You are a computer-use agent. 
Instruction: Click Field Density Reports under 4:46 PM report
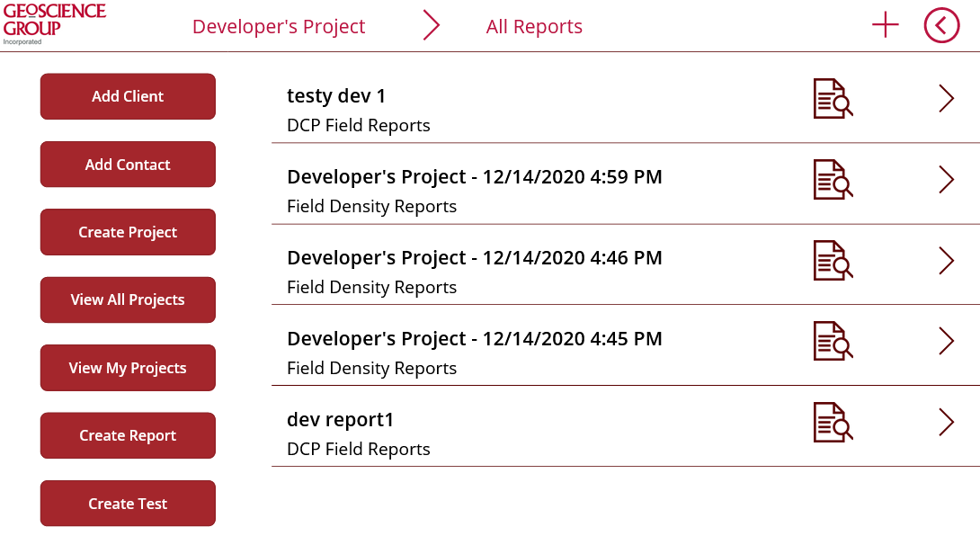pyautogui.click(x=372, y=288)
